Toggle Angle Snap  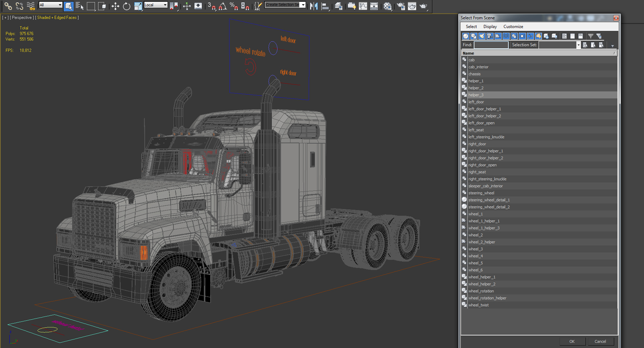coord(223,6)
